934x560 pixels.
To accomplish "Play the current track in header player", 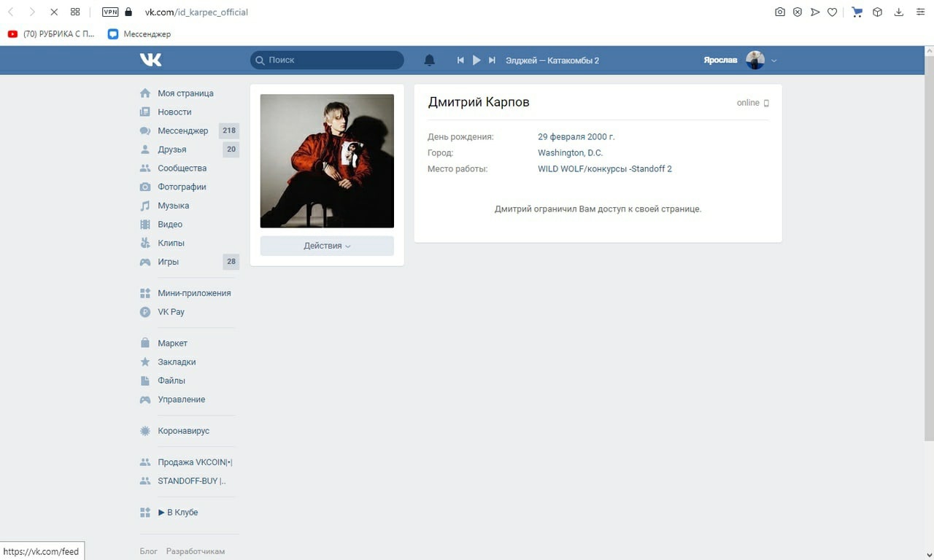I will tap(476, 61).
